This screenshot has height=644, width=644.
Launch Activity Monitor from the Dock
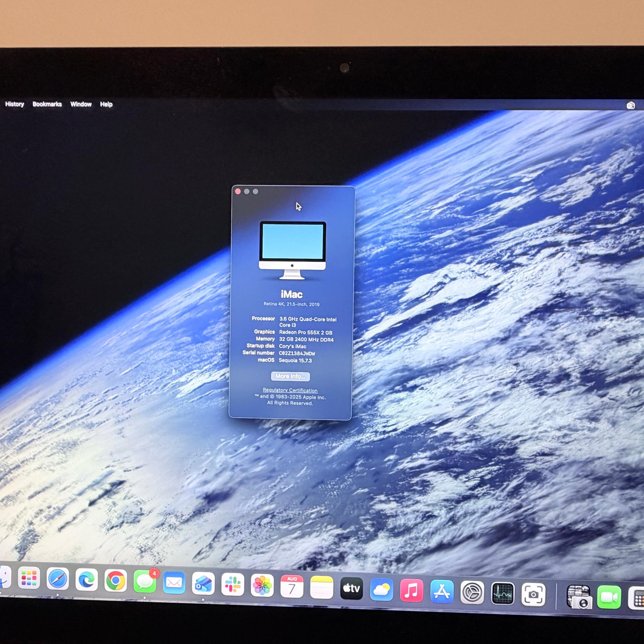pos(503,594)
